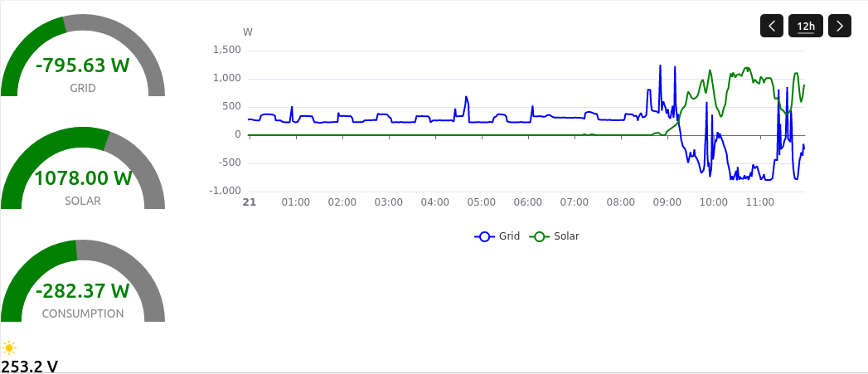Click the Consumption gauge value -282.37 W
868x374 pixels.
tap(83, 290)
